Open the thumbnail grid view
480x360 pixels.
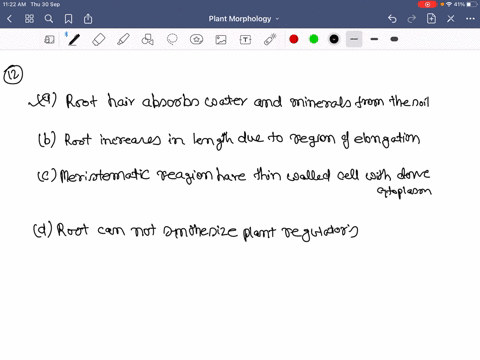click(x=29, y=19)
